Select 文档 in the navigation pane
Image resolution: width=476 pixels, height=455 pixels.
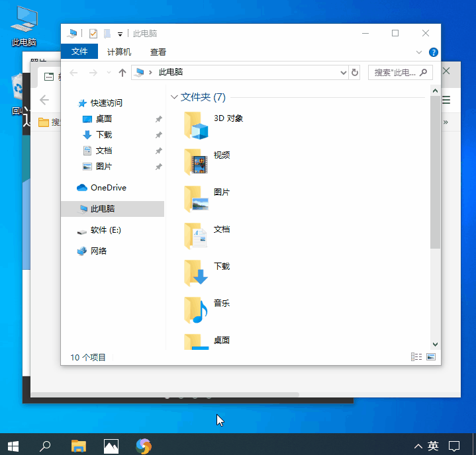click(104, 151)
